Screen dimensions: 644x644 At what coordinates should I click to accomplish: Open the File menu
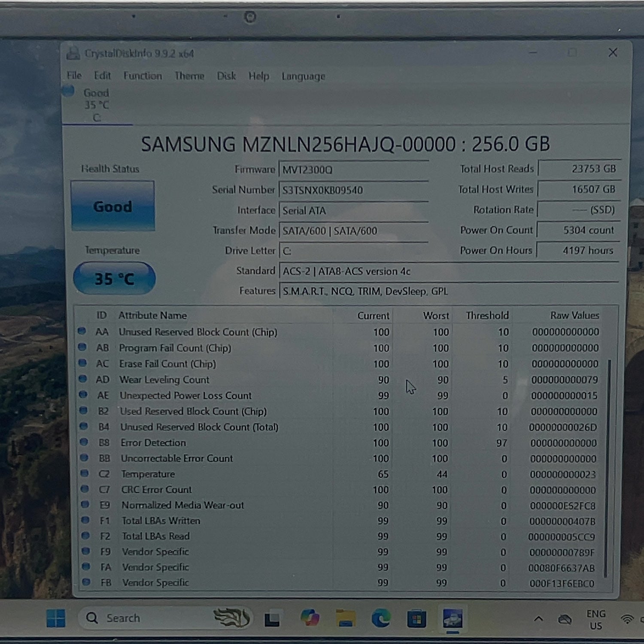tap(74, 76)
